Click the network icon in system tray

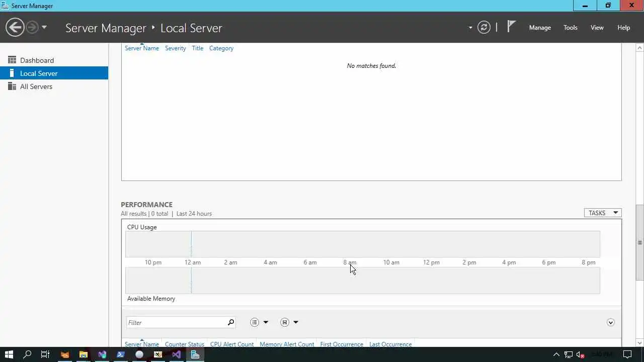tap(569, 354)
